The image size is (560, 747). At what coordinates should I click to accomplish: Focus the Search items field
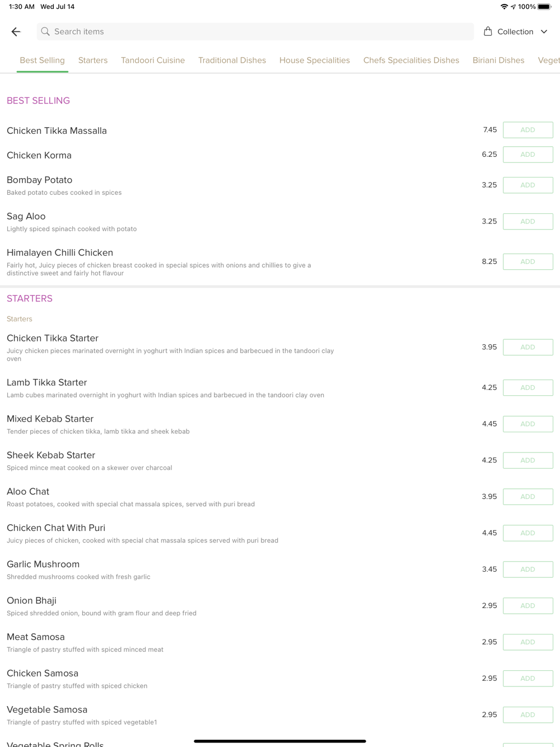tap(255, 32)
